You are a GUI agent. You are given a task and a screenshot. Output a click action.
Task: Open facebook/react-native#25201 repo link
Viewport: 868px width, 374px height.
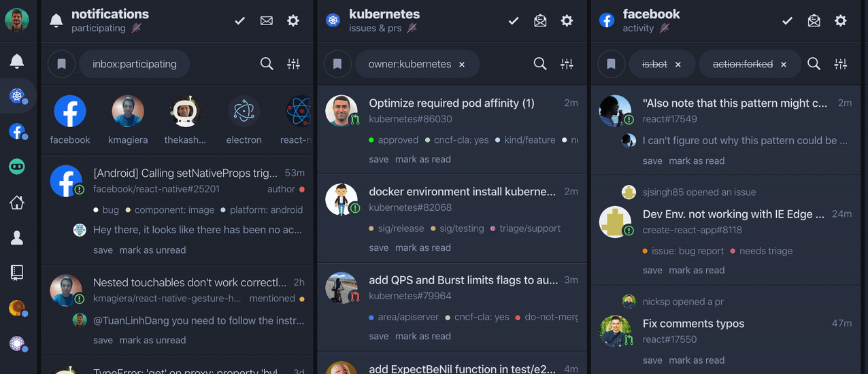(156, 189)
